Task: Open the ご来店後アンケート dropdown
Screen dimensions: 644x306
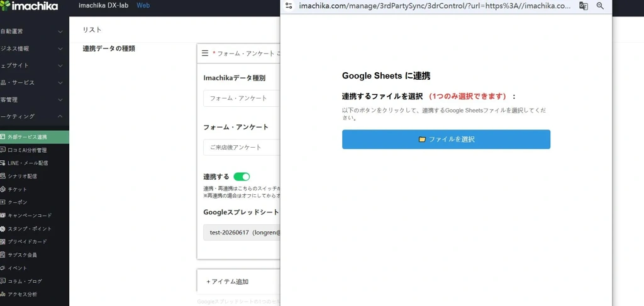Action: 241,147
